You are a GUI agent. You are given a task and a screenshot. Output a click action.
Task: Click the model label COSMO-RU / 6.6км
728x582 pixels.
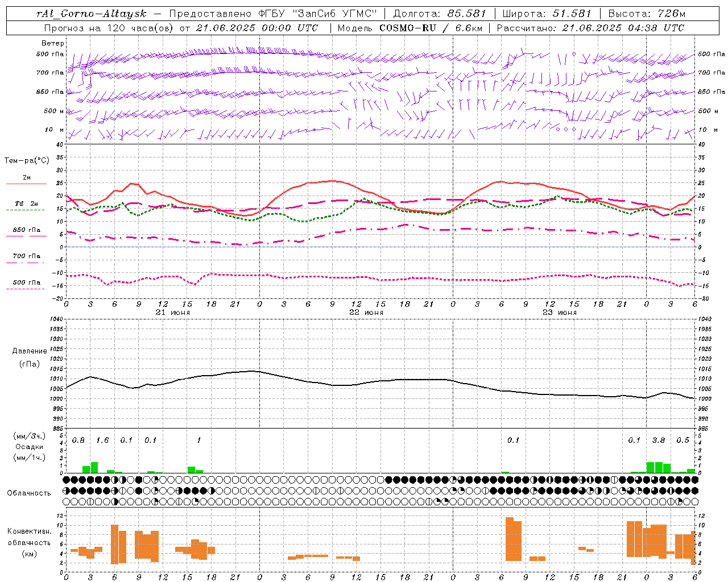[x=431, y=28]
